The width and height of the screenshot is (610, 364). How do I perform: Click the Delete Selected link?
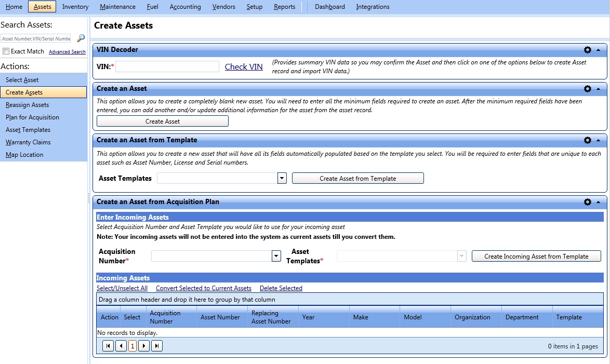(281, 288)
